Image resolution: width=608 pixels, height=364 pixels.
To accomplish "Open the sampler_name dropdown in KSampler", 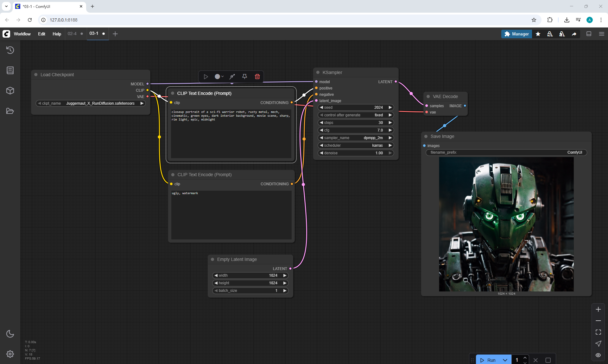I will click(356, 138).
